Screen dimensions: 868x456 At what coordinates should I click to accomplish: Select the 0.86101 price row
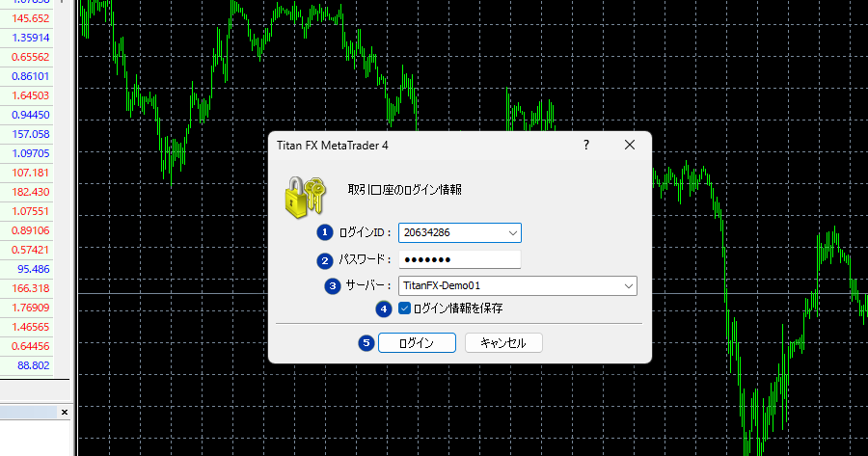click(x=27, y=76)
